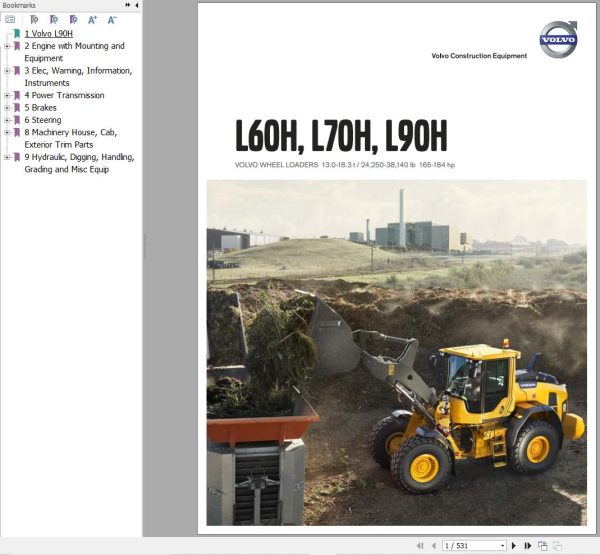600x555 pixels.
Task: Open bookmark 5 Brakes
Action: (41, 108)
